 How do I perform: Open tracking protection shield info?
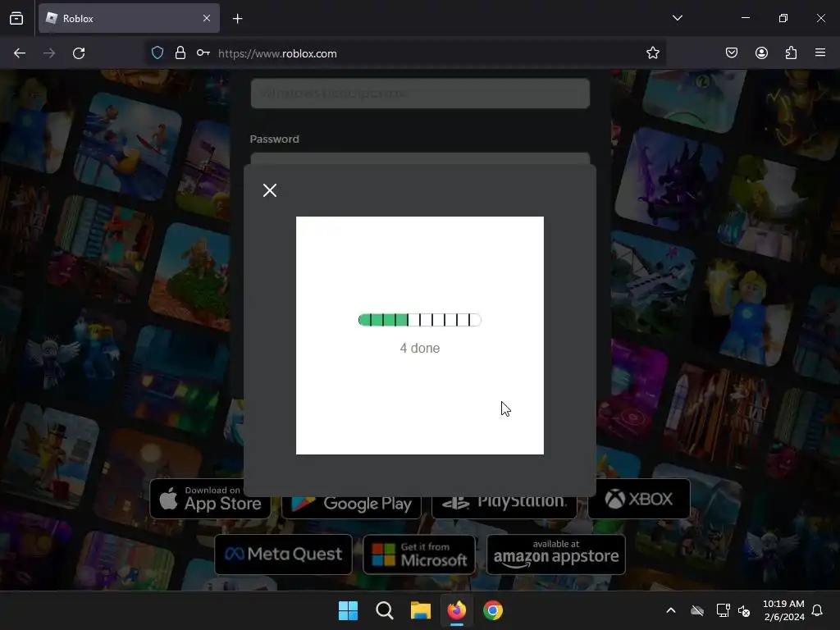(x=157, y=53)
